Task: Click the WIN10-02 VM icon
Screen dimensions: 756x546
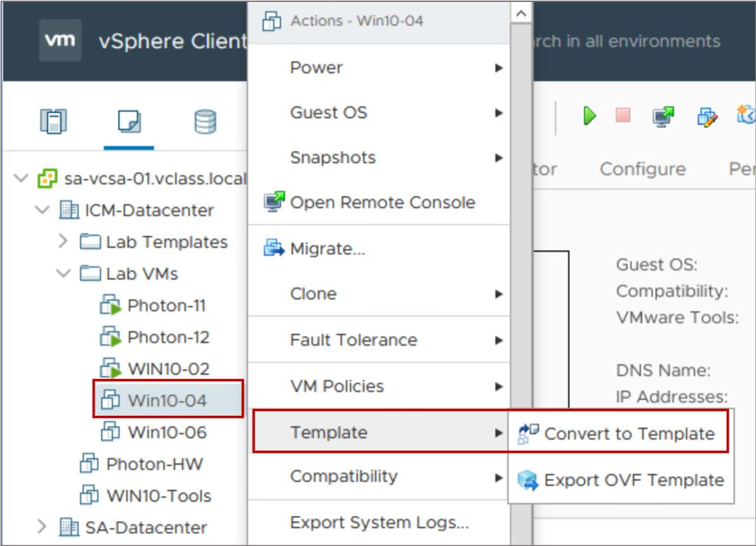Action: click(110, 368)
